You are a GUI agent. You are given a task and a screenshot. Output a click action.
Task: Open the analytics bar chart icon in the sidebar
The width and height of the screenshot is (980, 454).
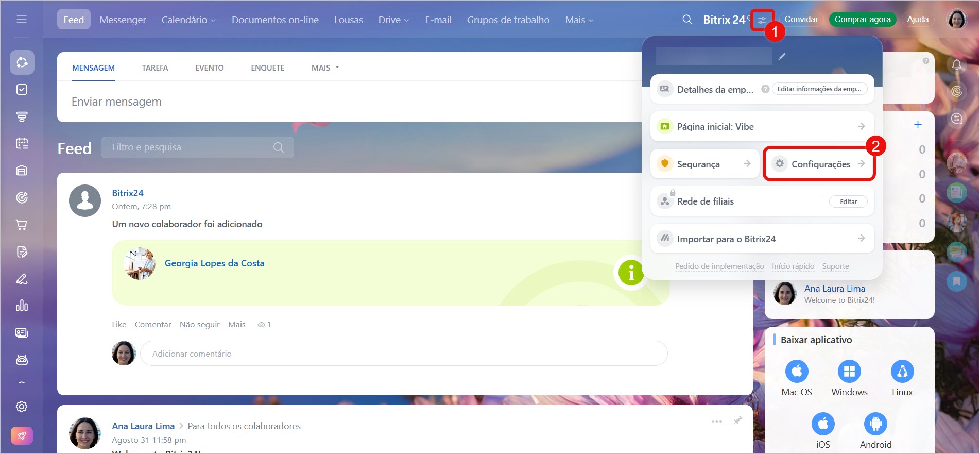coord(22,306)
